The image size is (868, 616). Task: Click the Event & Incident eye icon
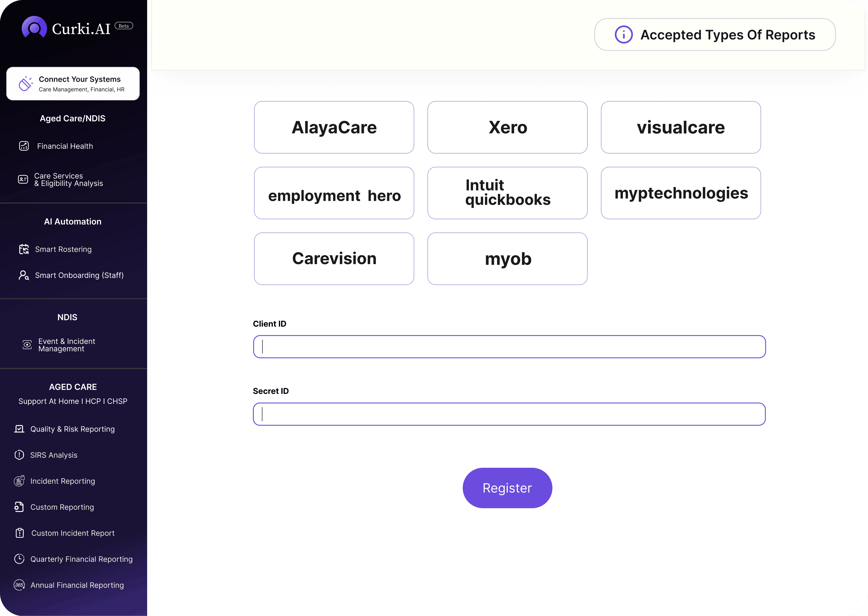tap(27, 345)
